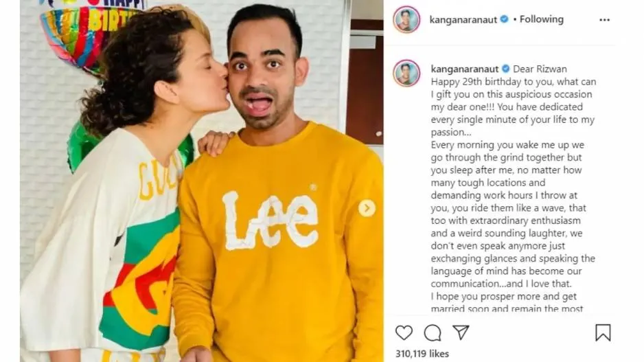Share the post using the paper plane icon
The image size is (644, 362).
(461, 332)
